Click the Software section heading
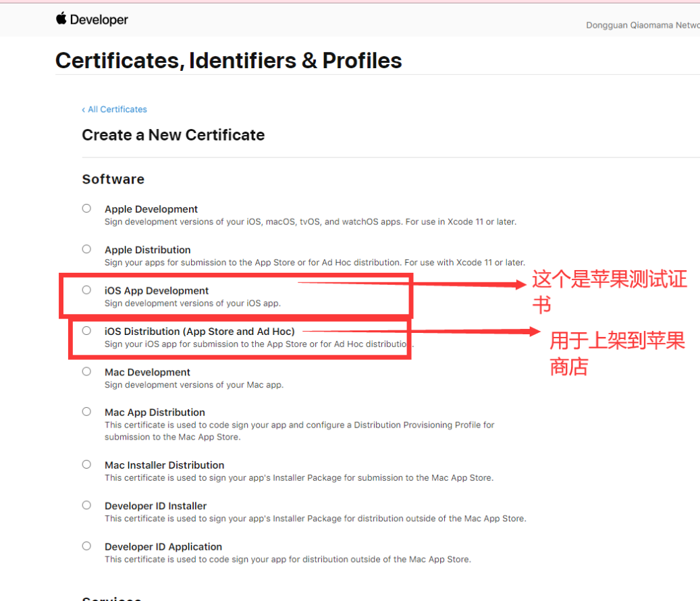The width and height of the screenshot is (700, 601). [x=113, y=179]
